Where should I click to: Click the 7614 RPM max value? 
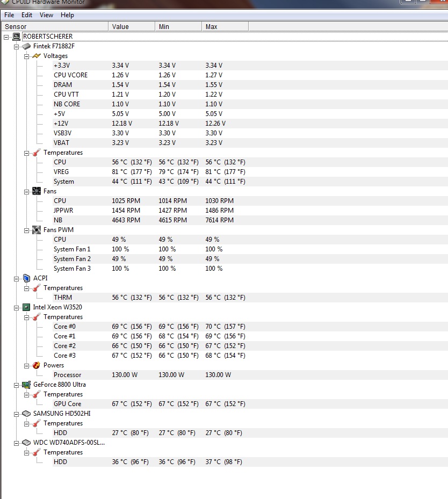(220, 220)
